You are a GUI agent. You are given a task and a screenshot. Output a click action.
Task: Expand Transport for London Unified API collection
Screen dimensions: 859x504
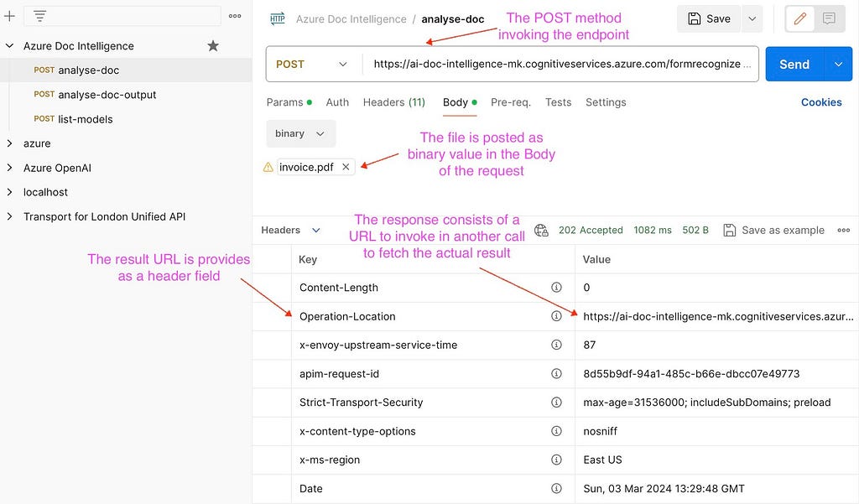(x=9, y=216)
